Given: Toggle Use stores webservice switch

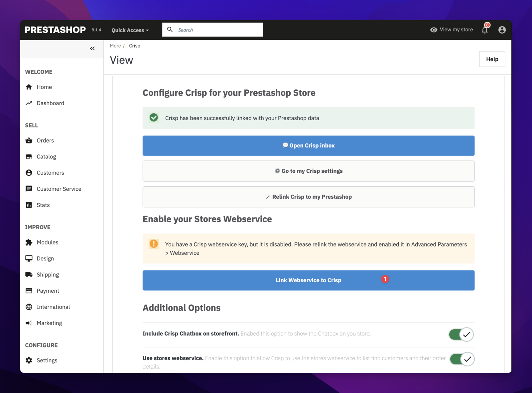Looking at the screenshot, I should (462, 359).
